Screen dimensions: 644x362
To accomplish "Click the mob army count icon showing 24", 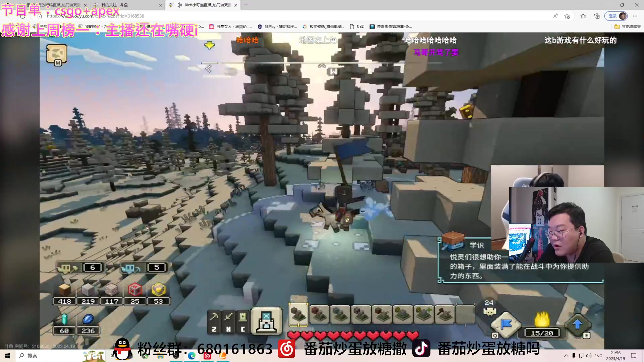I will click(489, 308).
